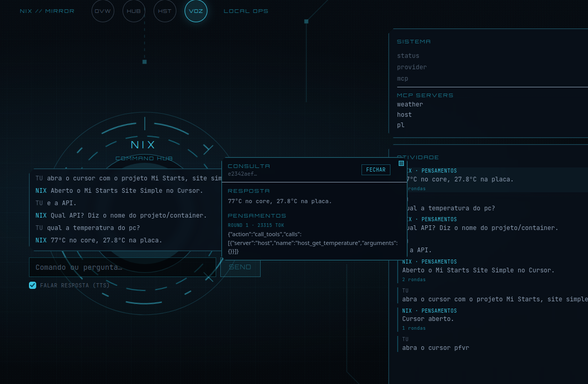Viewport: 588px width, 384px height.
Task: Select the host MCP server
Action: tap(404, 115)
